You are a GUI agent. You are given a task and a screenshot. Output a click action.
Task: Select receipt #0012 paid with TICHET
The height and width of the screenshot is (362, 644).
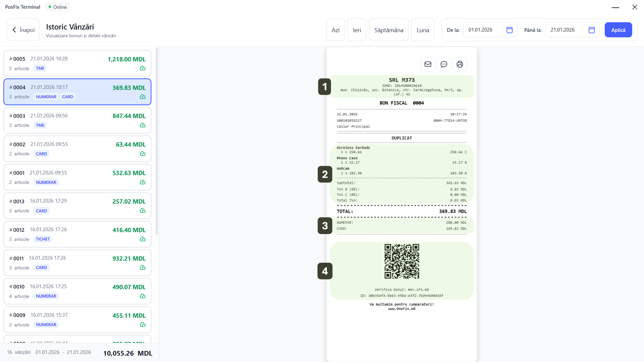point(77,234)
